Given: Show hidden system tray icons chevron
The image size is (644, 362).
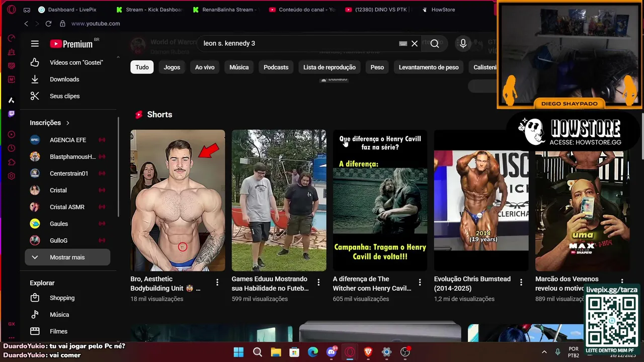Looking at the screenshot, I should click(x=544, y=352).
